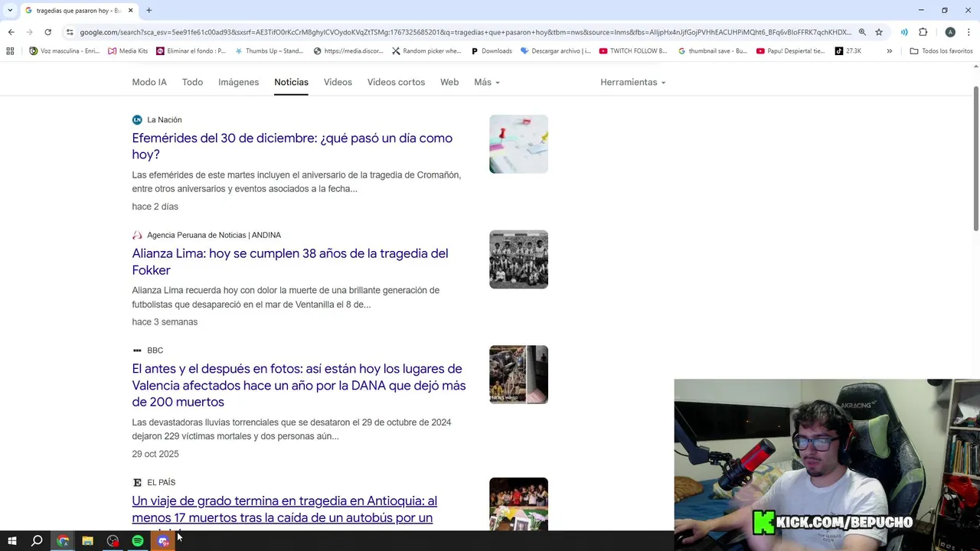The height and width of the screenshot is (551, 980).
Task: Open 'Efemérides del 30 de diciembre' headline
Action: coord(292,146)
